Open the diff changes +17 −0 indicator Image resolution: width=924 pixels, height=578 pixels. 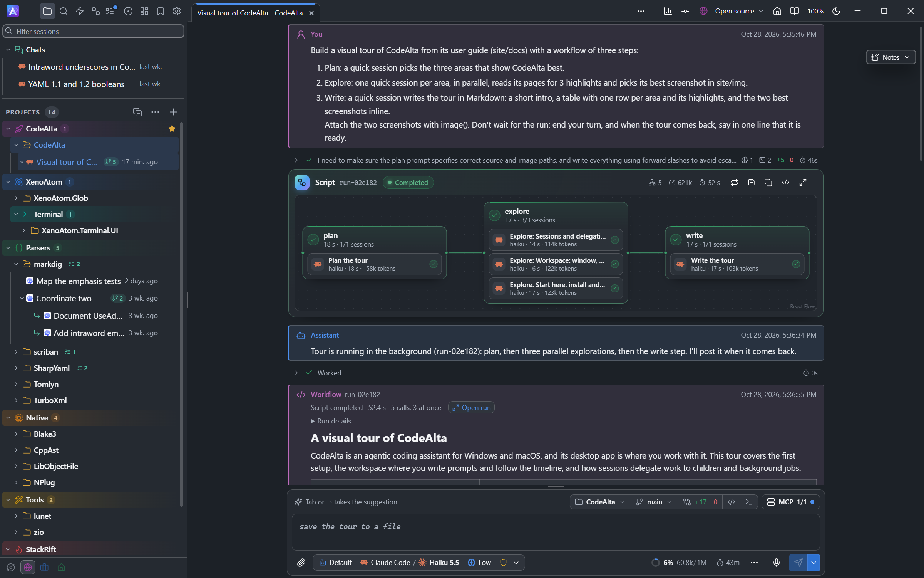pyautogui.click(x=700, y=502)
